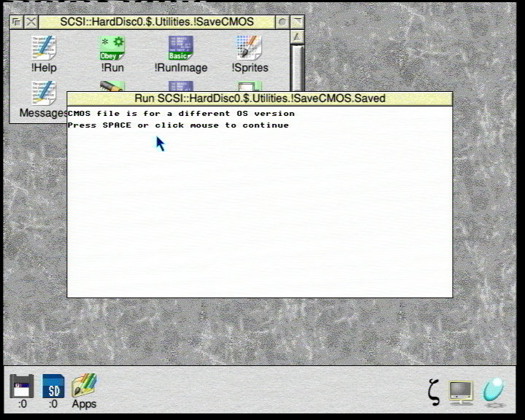Open the Task Manager gem icon

tap(494, 391)
